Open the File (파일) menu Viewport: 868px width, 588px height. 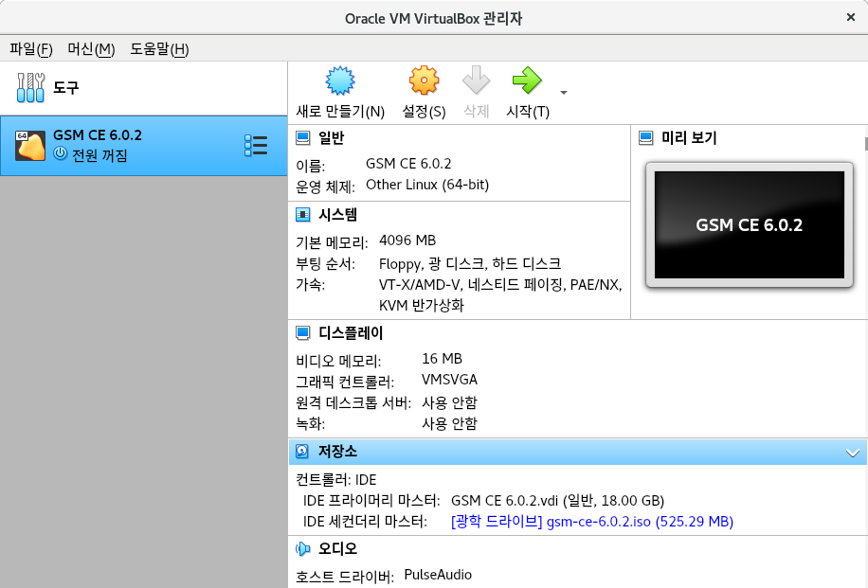(x=31, y=49)
